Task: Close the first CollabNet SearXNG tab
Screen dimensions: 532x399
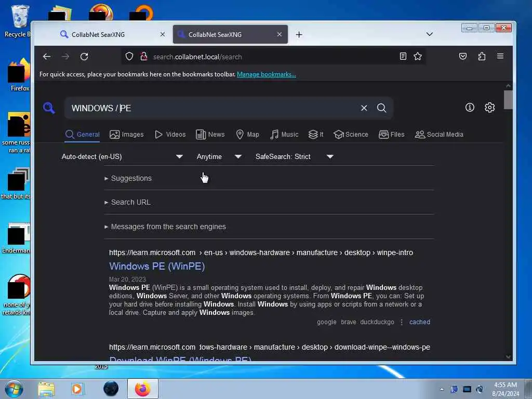Action: point(163,34)
